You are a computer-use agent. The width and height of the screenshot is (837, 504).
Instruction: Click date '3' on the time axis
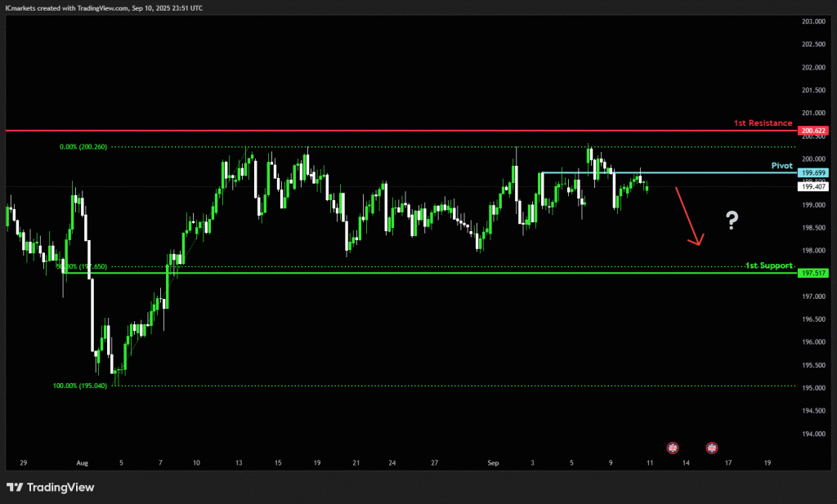(532, 463)
